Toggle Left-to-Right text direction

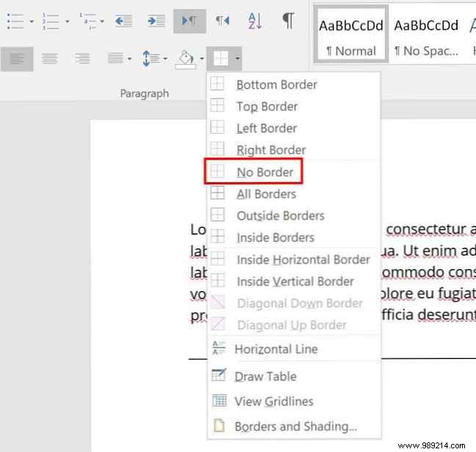(x=190, y=21)
